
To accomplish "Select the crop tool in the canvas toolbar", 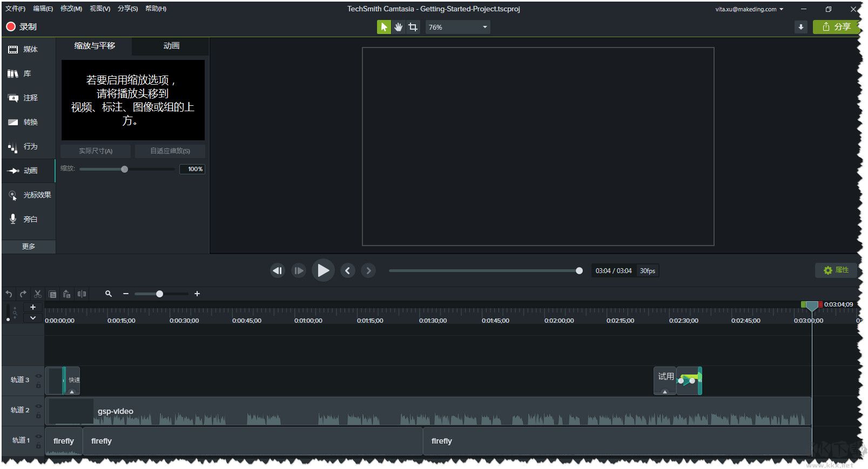I will click(413, 27).
